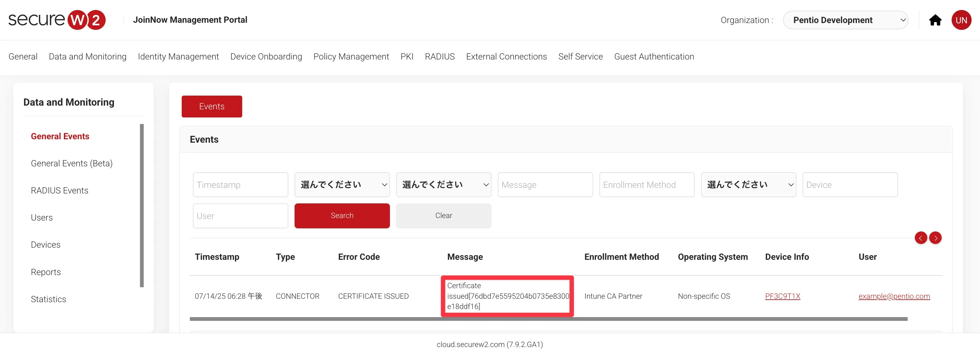Open the Policy Management menu
The image size is (980, 352).
point(351,57)
